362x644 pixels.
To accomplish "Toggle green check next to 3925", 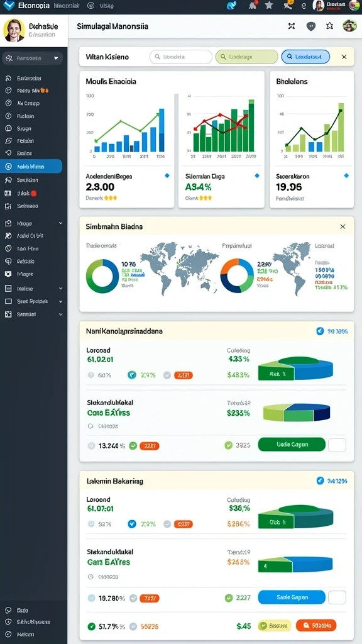I will (x=229, y=445).
